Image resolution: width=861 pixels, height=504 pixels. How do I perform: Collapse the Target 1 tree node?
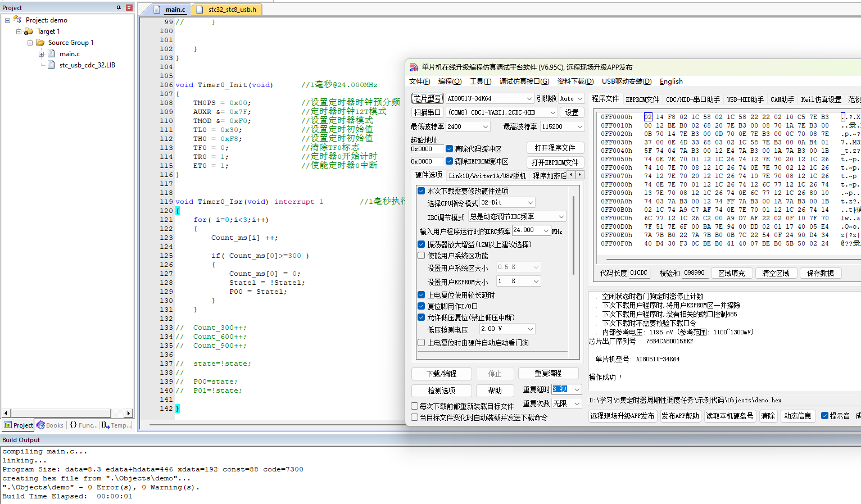point(19,31)
